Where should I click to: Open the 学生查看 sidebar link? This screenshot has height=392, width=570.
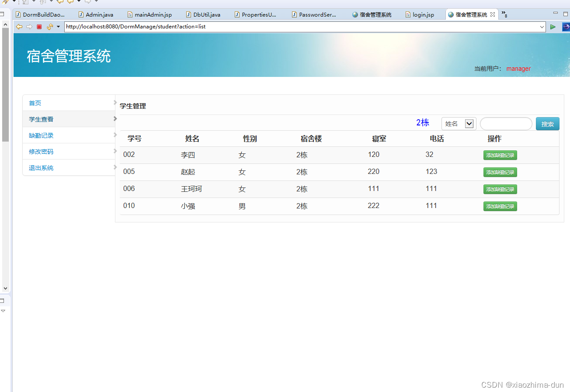41,119
